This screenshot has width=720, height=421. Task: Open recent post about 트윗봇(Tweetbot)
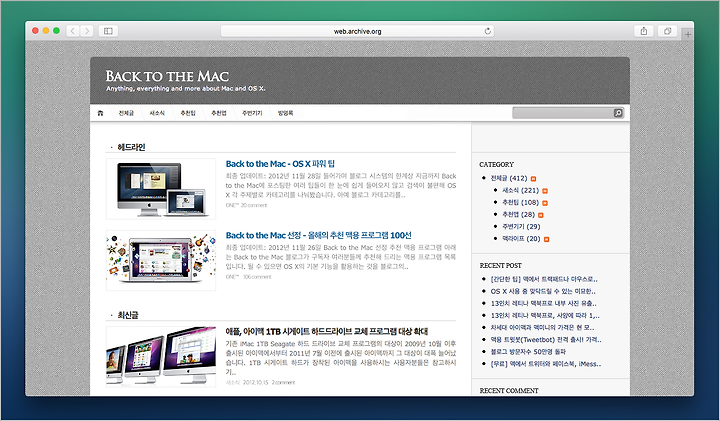coord(546,340)
